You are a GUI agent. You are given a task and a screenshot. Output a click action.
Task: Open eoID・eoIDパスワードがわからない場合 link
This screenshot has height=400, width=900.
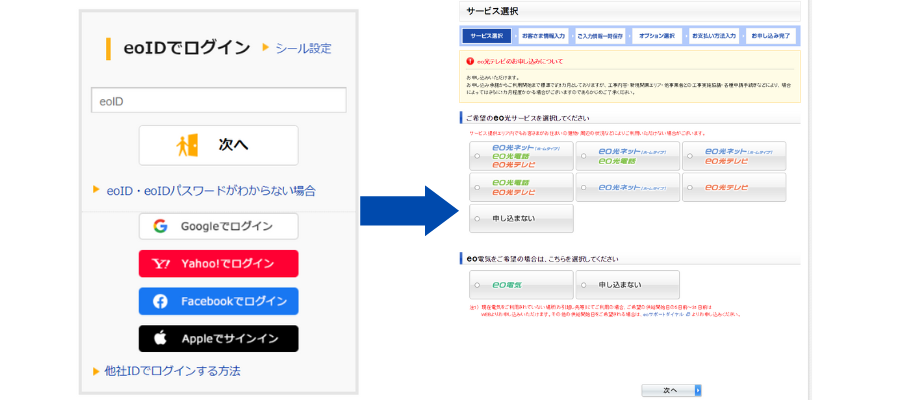tap(211, 191)
